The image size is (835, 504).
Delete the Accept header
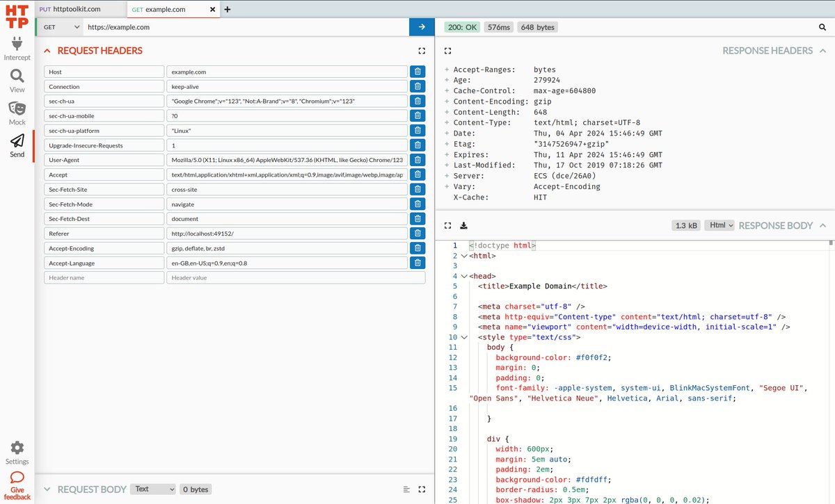pyautogui.click(x=417, y=174)
